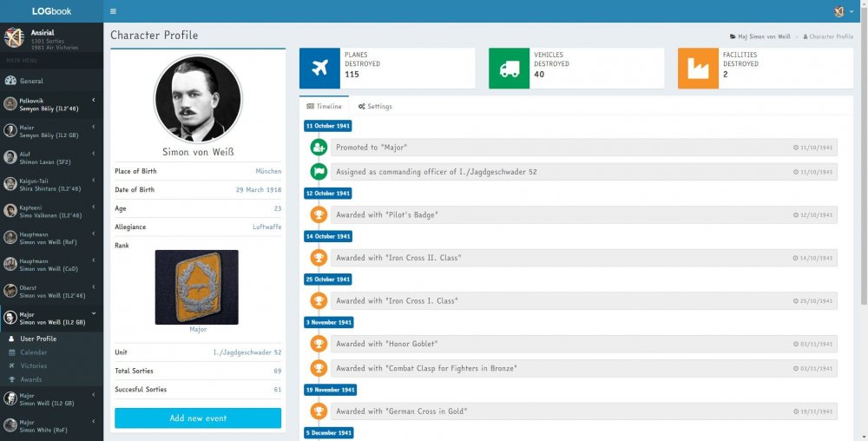Switch to the Timeline tab
The height and width of the screenshot is (441, 868).
coord(325,106)
